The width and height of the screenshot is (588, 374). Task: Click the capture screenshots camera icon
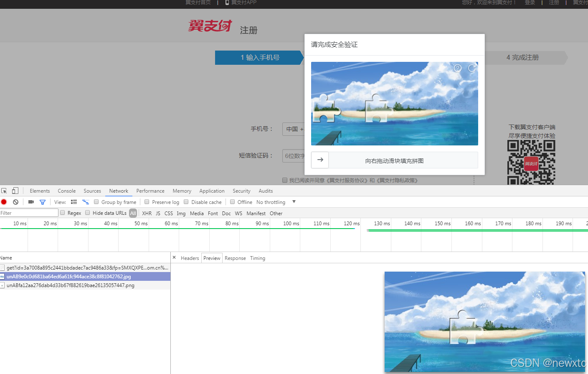(x=31, y=202)
